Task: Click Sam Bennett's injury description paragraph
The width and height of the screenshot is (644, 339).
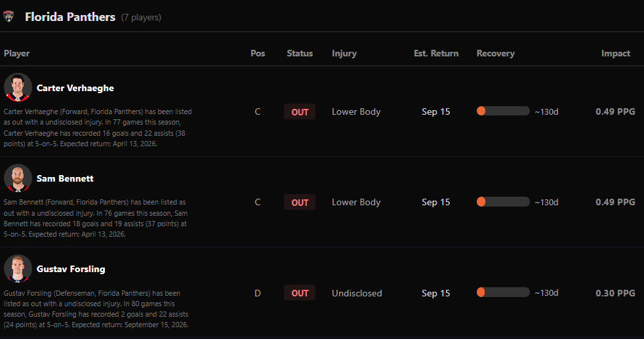Action: 96,218
